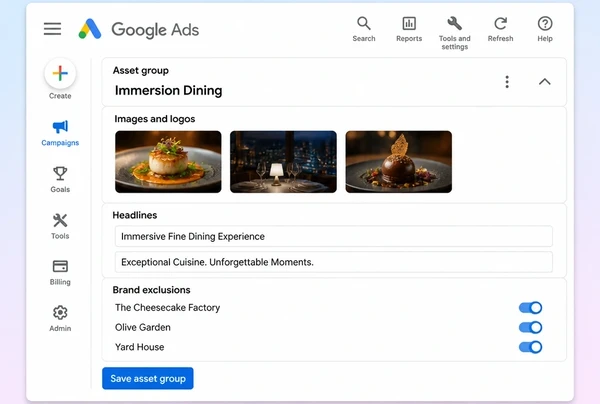Viewport: 600px width, 404px height.
Task: Go to Campaigns in the sidebar
Action: point(60,133)
